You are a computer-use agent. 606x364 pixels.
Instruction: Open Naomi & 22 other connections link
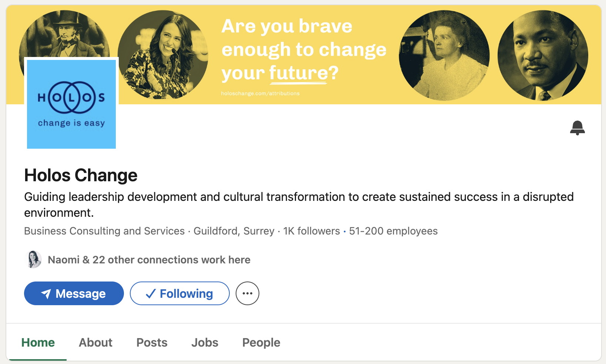tap(149, 260)
